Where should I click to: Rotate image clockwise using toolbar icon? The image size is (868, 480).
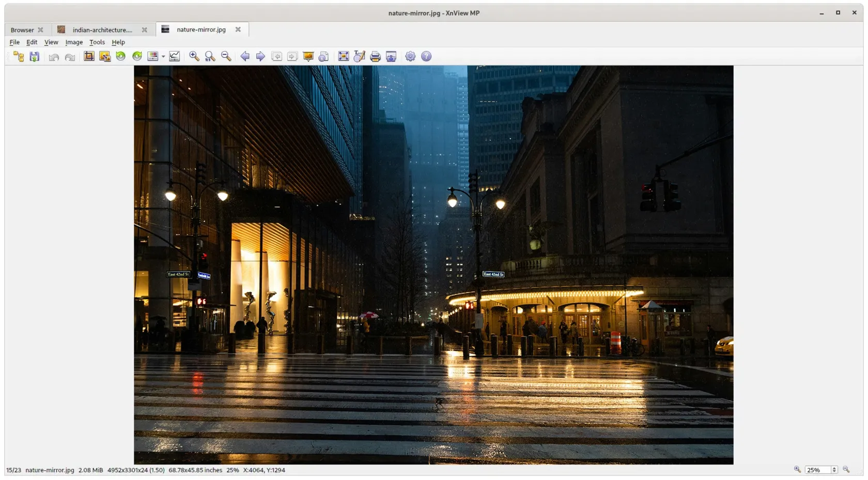(x=137, y=57)
